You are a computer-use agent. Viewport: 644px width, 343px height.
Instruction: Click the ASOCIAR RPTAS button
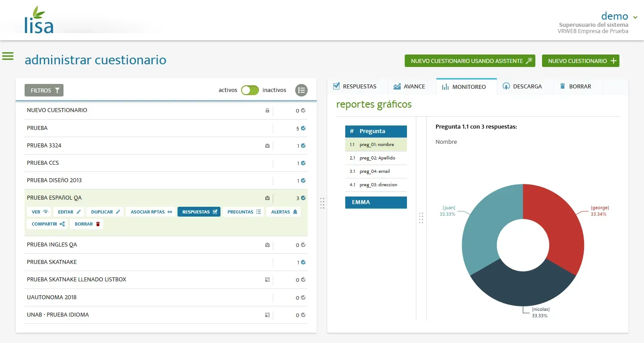(x=151, y=212)
